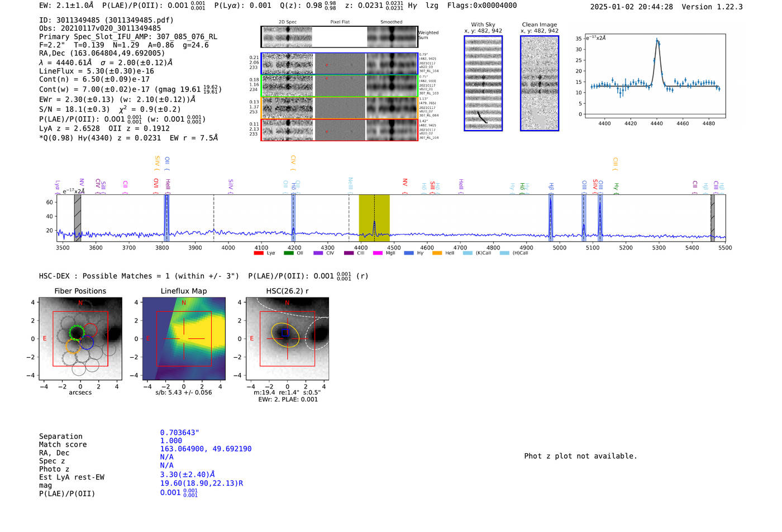
Task: Select the Fiber Positions panel
Action: click(80, 339)
